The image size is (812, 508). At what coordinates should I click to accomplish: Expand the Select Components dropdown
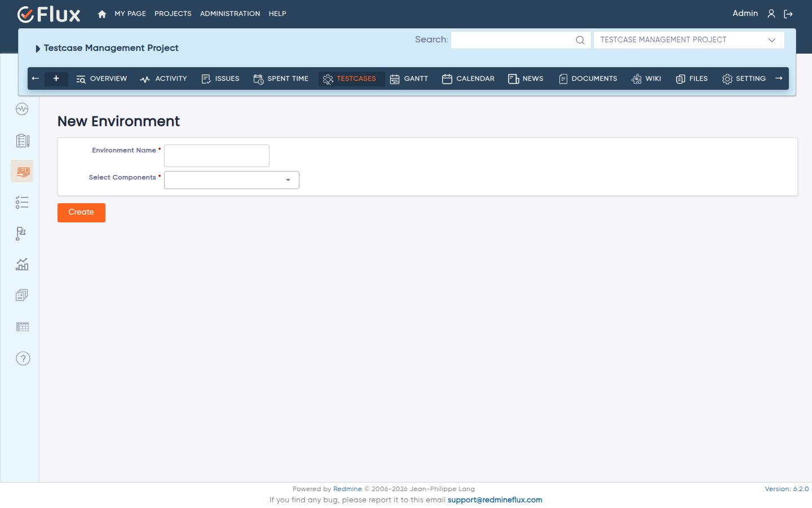tap(232, 180)
